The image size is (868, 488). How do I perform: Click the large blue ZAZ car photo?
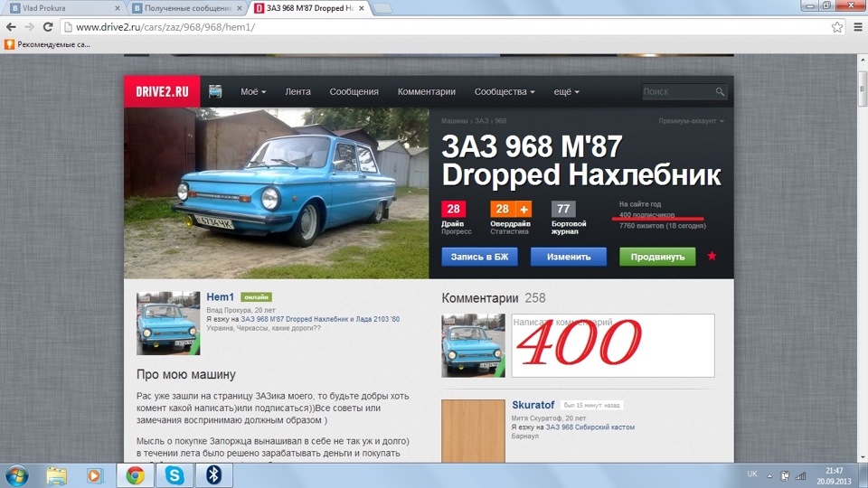(277, 193)
